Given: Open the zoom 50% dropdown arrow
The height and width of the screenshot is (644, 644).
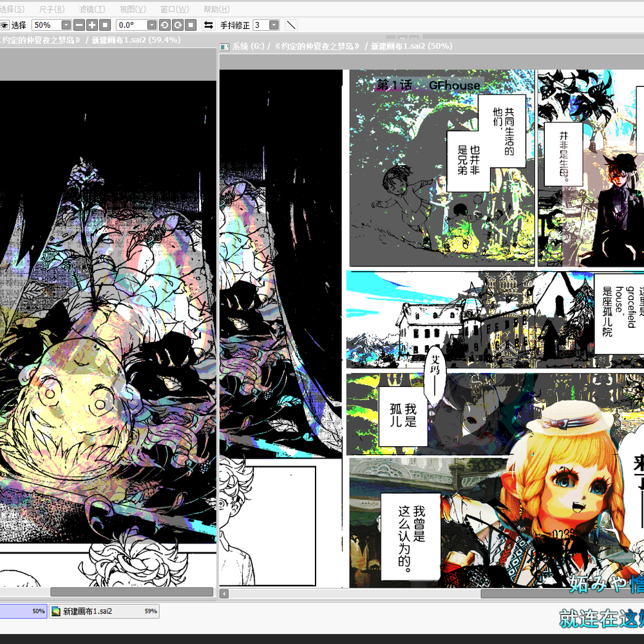Looking at the screenshot, I should [66, 25].
